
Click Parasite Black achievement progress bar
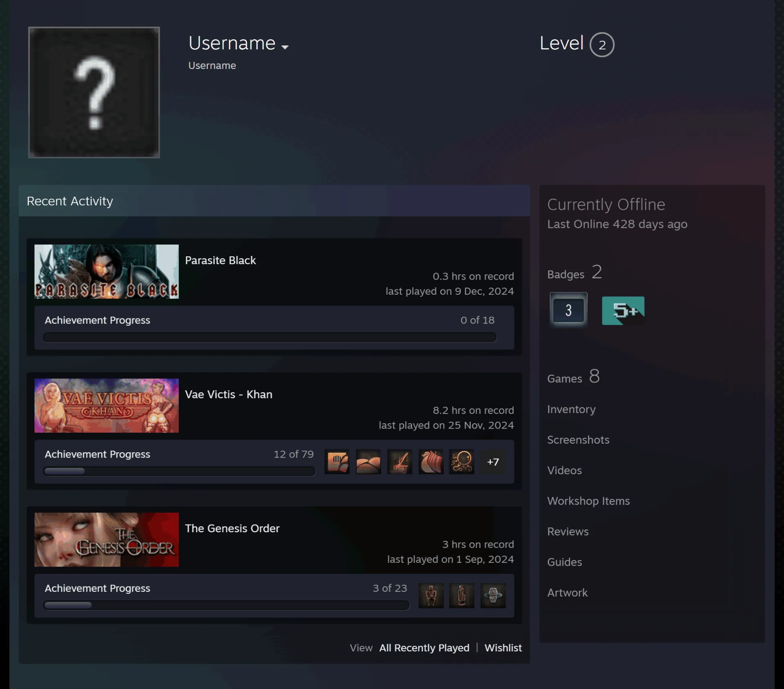(x=269, y=337)
